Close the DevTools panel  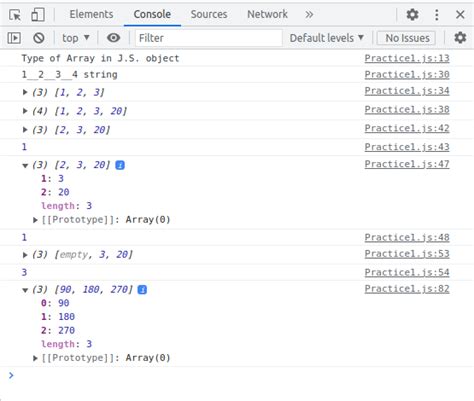click(x=460, y=15)
